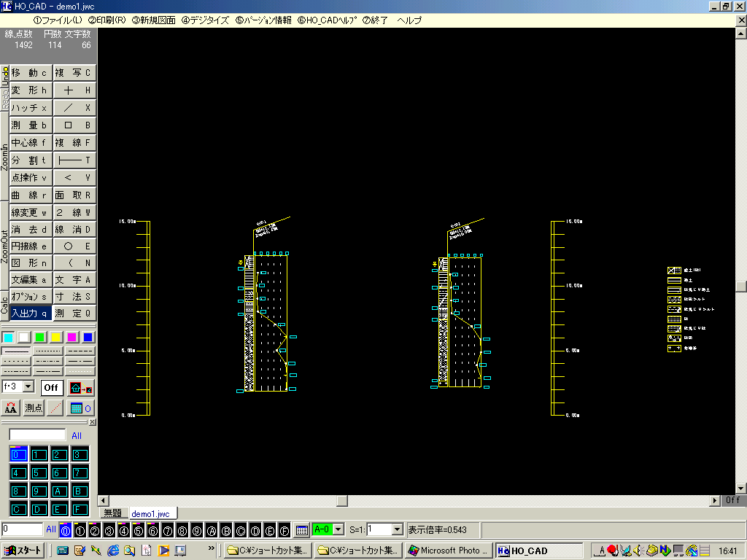Choose the diagonal line tool marked X

click(74, 108)
